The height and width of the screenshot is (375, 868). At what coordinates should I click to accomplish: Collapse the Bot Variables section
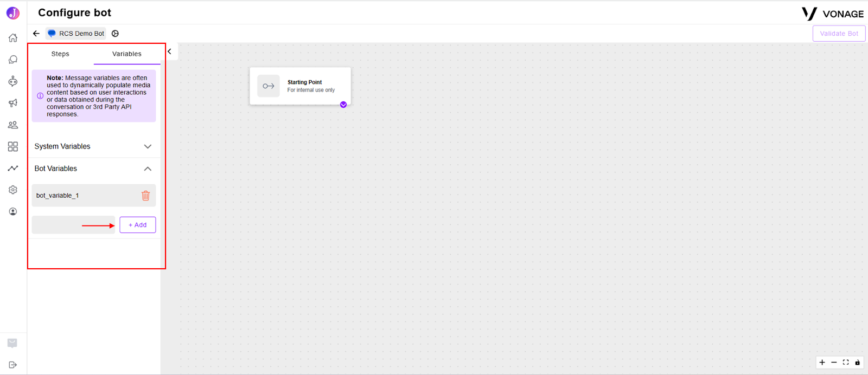point(93,169)
